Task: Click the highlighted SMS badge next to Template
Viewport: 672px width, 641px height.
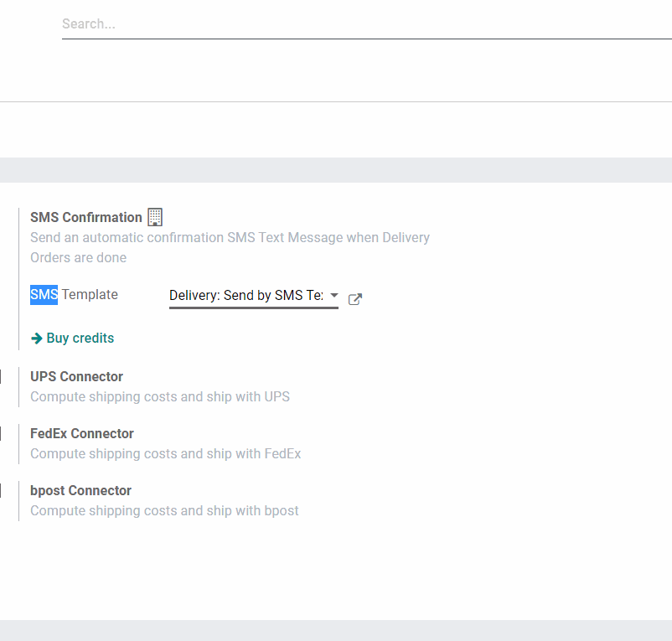Action: click(44, 294)
